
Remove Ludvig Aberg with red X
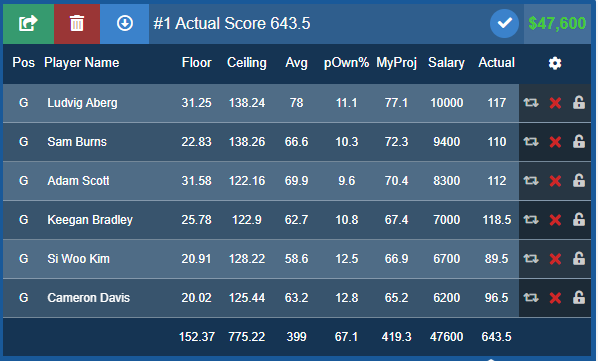[555, 103]
